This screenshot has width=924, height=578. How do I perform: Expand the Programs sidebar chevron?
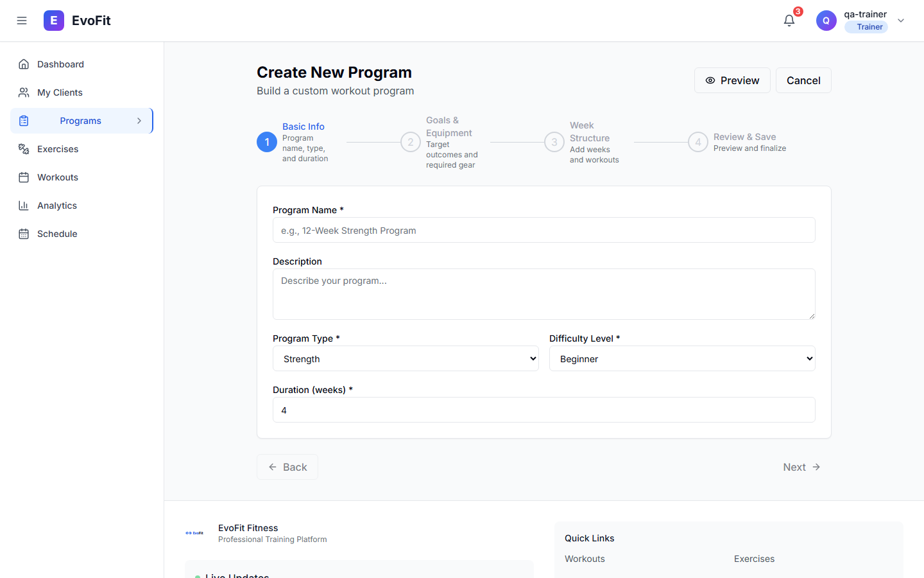tap(139, 121)
